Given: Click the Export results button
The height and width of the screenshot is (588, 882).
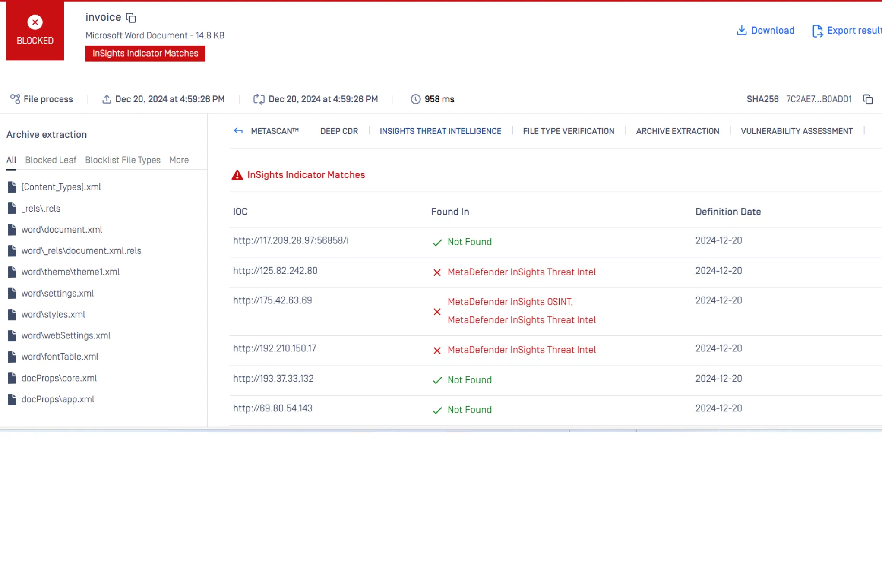Looking at the screenshot, I should coord(847,31).
